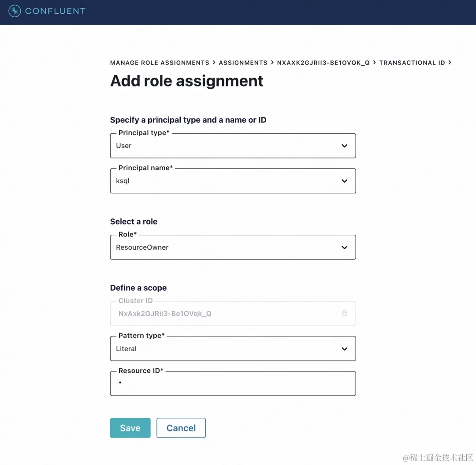Open Manage Role Assignments breadcrumb
Screen dimensions: 476x465
(x=160, y=63)
